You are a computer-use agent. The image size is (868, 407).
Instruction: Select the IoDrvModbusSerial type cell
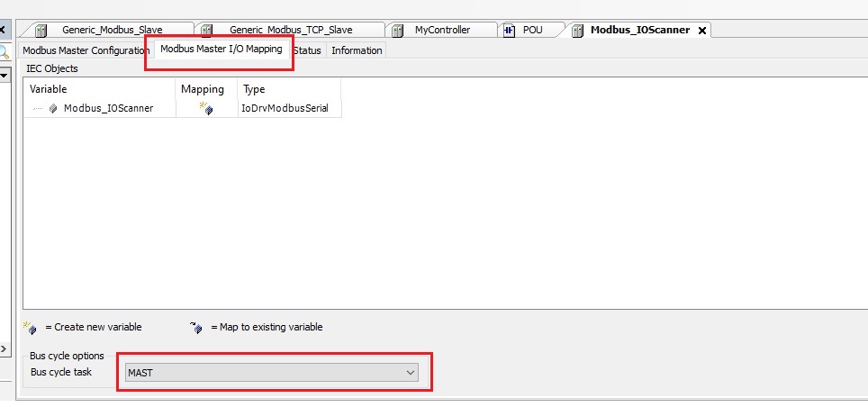coord(285,108)
